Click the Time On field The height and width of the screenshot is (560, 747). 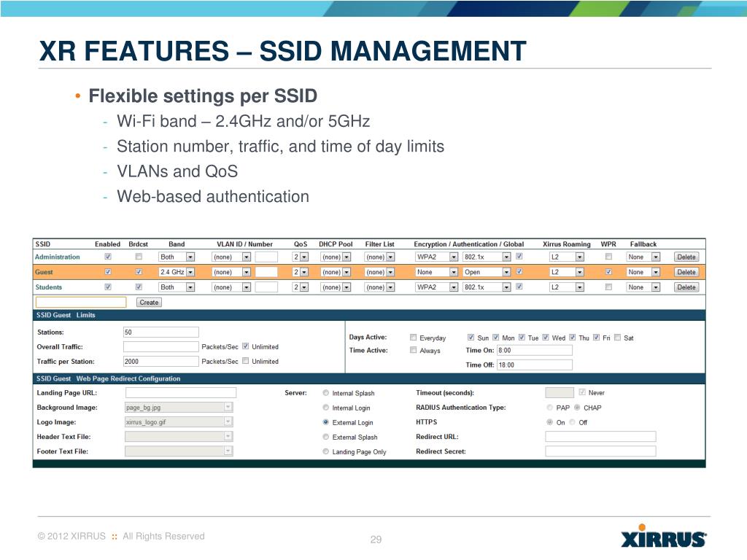tap(535, 351)
